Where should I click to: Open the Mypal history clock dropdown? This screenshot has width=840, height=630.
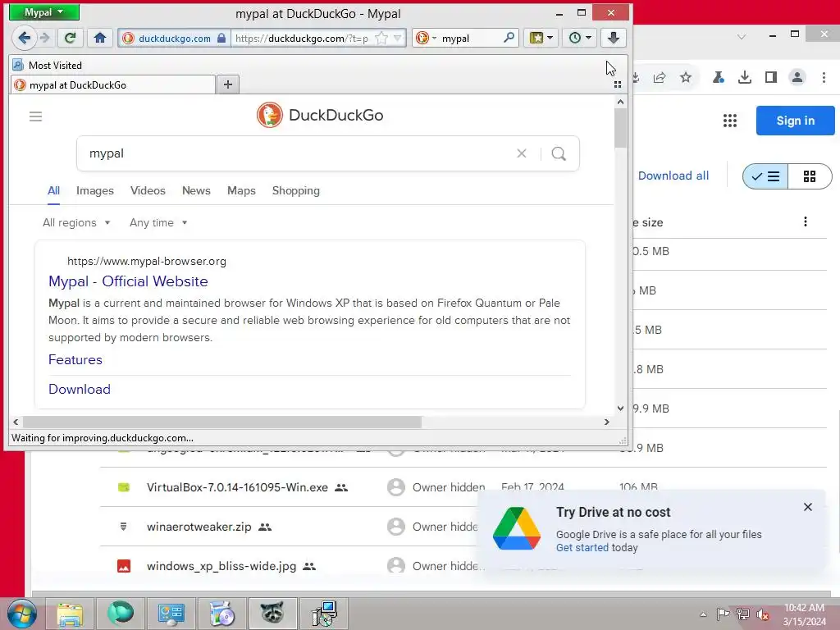580,38
